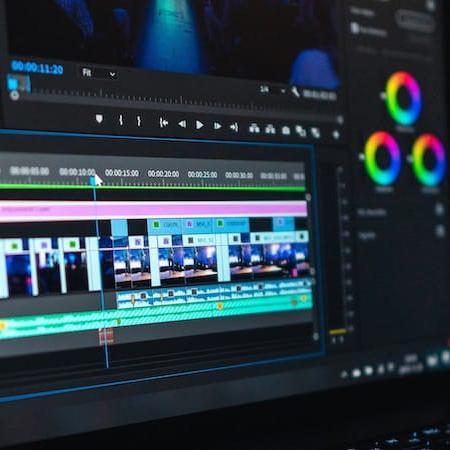The image size is (450, 450).
Task: Click the green marker on lower audio clip
Action: (x=118, y=322)
